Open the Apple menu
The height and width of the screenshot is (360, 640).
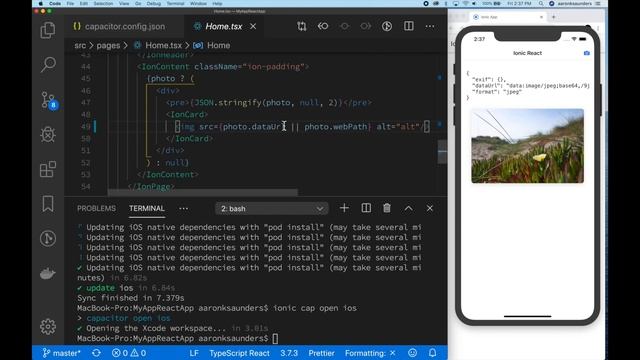pos(40,3)
